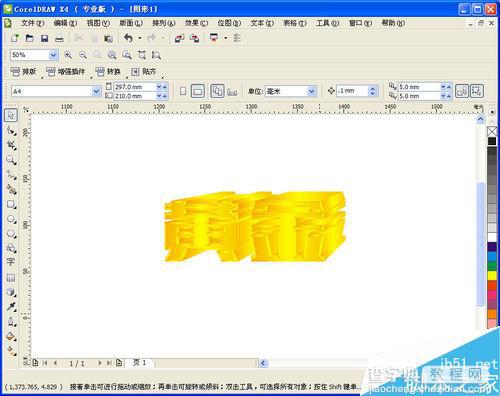The height and width of the screenshot is (396, 500).
Task: Select the Outline pen tool
Action: point(11,322)
